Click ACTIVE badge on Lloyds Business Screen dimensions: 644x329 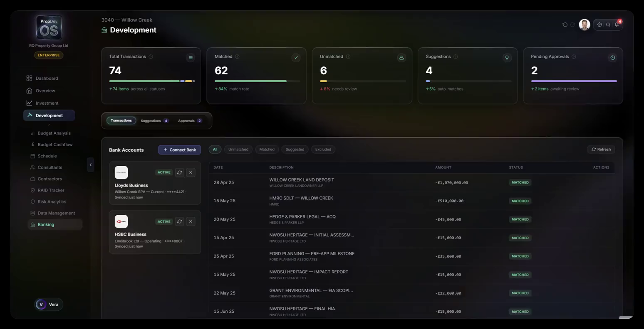[164, 172]
